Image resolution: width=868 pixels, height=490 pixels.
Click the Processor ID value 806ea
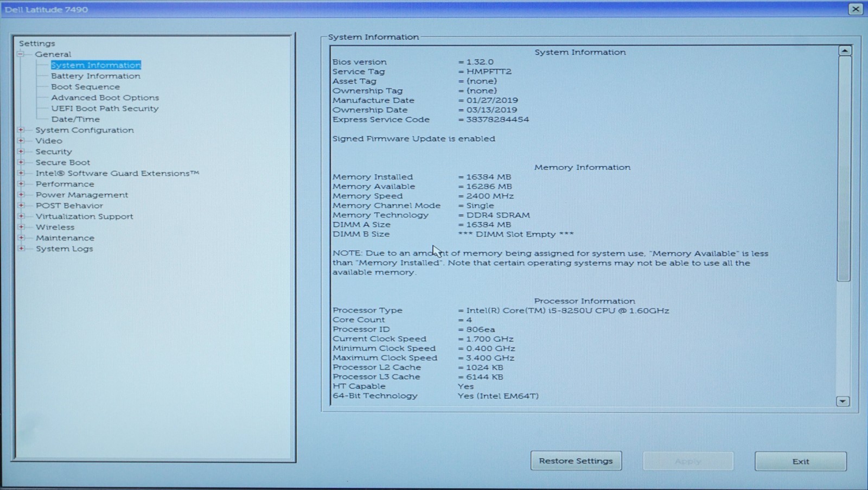[x=481, y=329]
